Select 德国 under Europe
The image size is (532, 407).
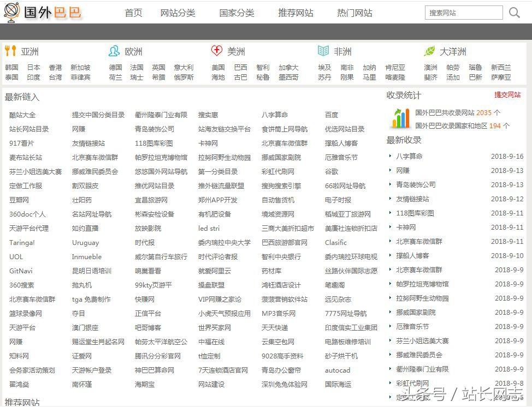[115, 68]
